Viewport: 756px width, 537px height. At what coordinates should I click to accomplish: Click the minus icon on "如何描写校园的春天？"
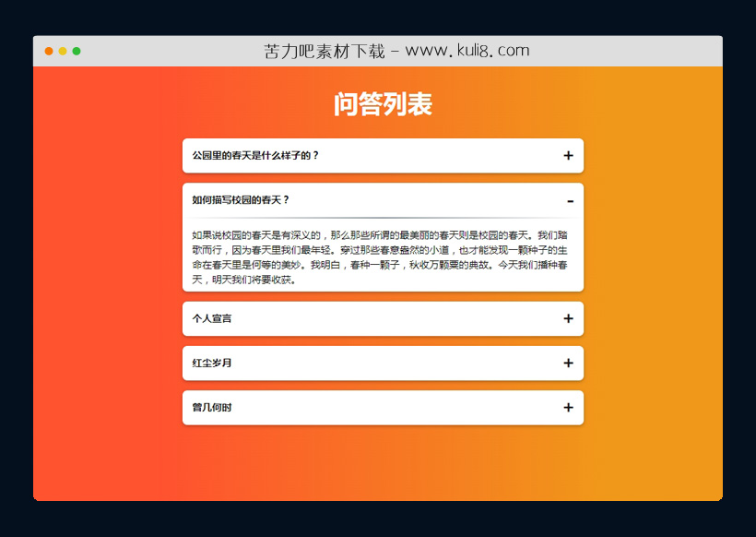tap(569, 199)
